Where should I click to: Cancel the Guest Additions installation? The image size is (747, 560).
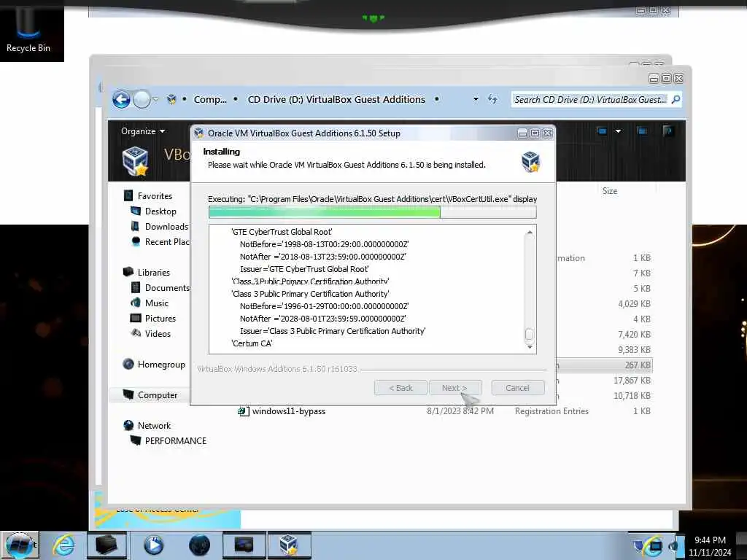point(517,388)
